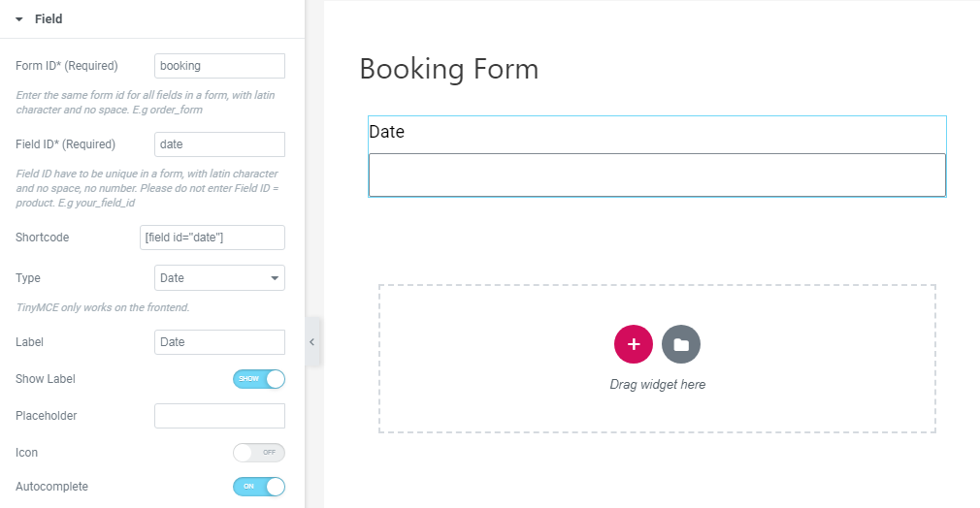
Task: Toggle the Show Label switch off
Action: (259, 379)
